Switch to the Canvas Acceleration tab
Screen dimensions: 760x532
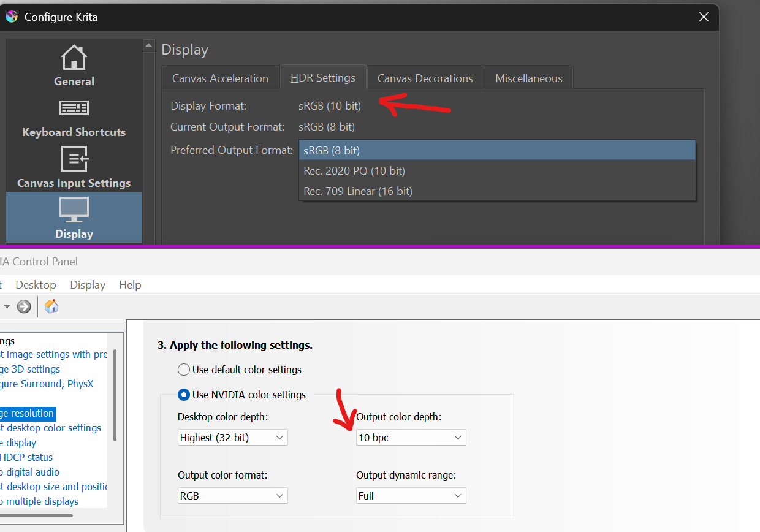(x=220, y=78)
